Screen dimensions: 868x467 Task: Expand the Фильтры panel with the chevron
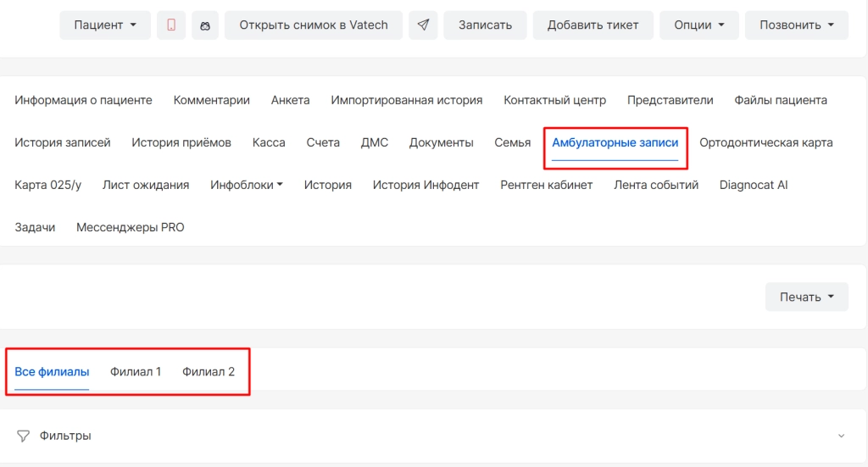(841, 436)
